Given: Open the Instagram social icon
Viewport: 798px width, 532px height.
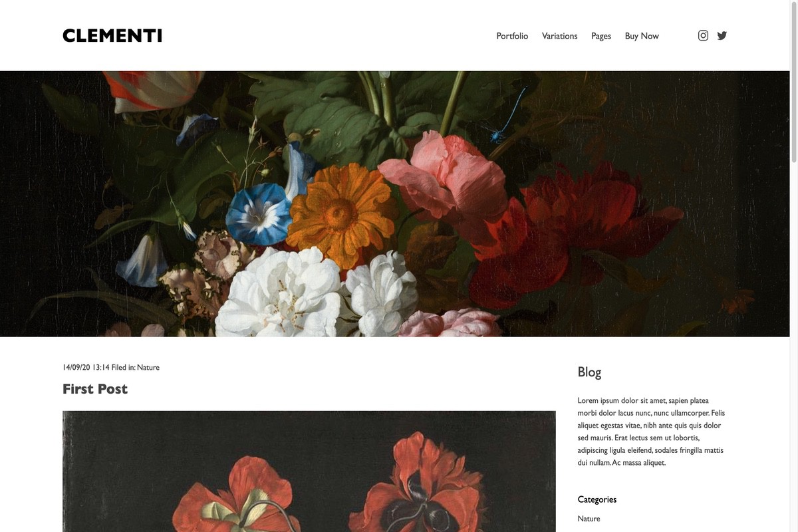Looking at the screenshot, I should point(703,35).
